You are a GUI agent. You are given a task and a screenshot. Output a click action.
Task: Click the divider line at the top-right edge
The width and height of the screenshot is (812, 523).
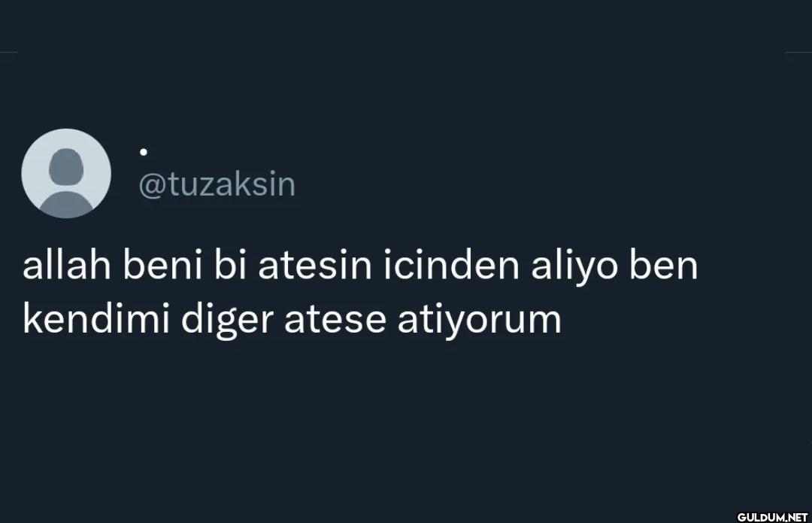coord(798,52)
